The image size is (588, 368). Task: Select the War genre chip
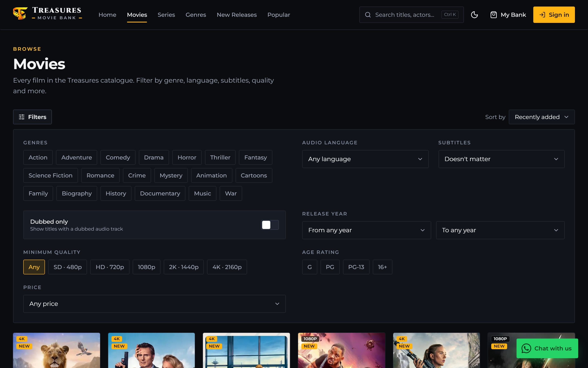pos(231,193)
